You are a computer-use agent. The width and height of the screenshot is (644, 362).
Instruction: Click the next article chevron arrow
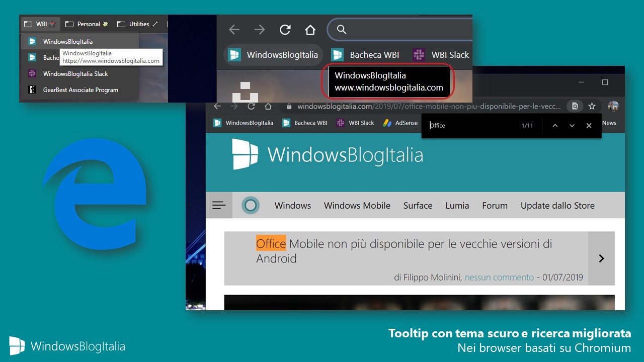(601, 258)
